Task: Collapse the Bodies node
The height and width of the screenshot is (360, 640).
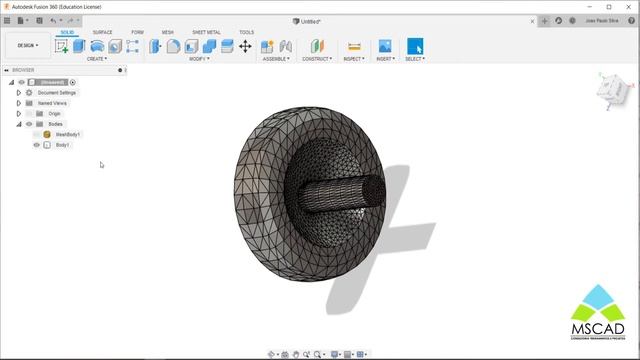Action: [19, 124]
